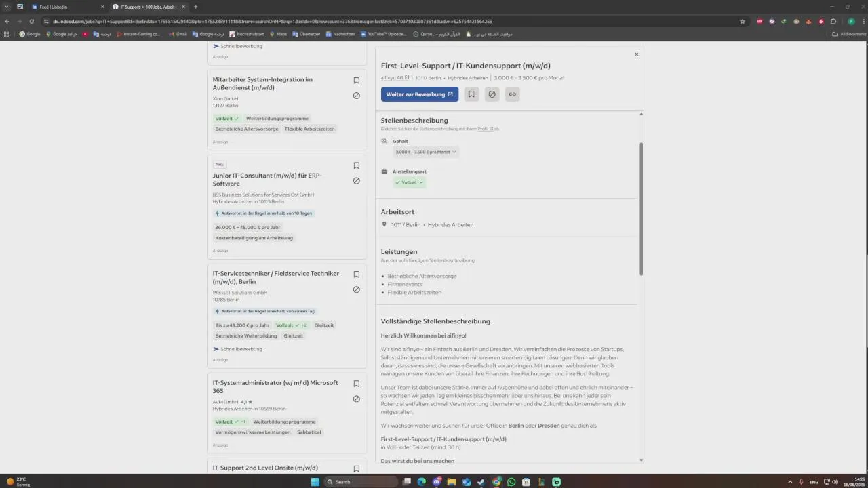Bookmark the IT-Support 2nd Level Onsite job

point(356,468)
